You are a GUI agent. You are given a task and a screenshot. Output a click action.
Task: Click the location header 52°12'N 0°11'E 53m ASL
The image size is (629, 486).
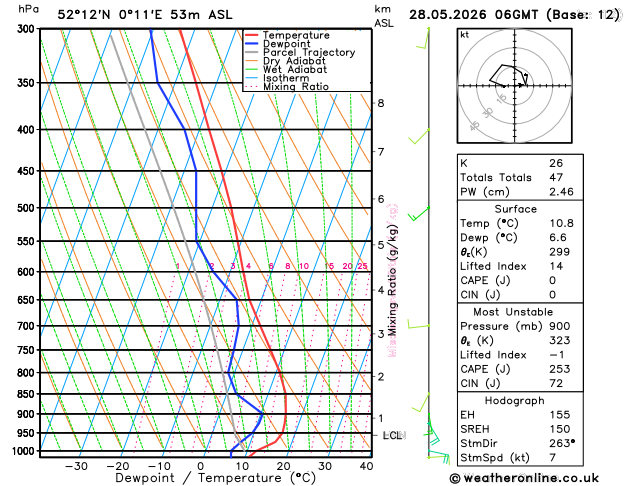click(145, 15)
